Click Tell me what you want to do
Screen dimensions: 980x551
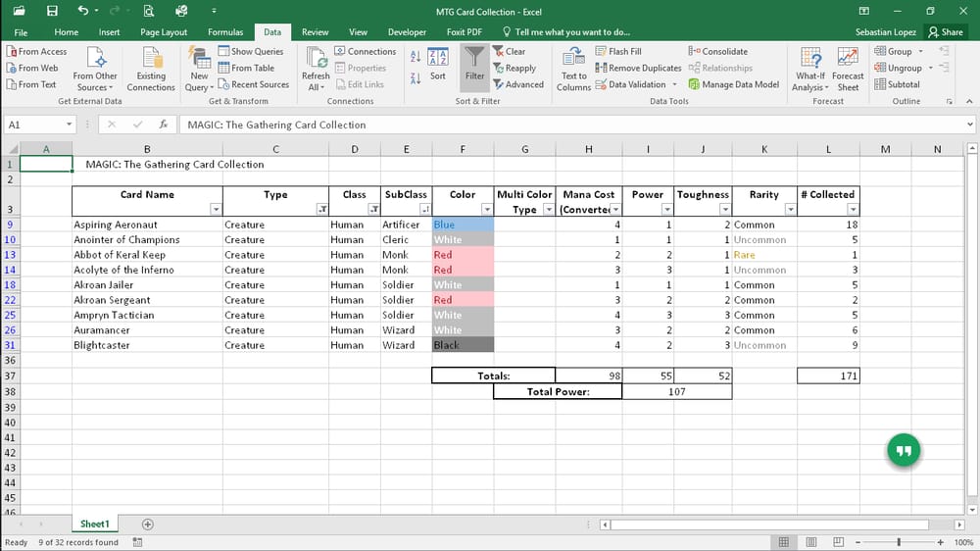point(566,32)
